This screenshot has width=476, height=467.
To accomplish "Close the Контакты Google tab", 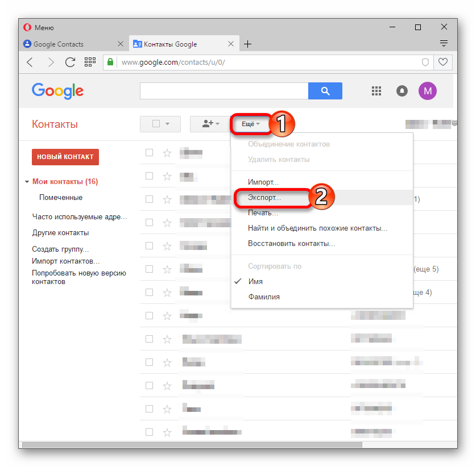I will coord(231,44).
